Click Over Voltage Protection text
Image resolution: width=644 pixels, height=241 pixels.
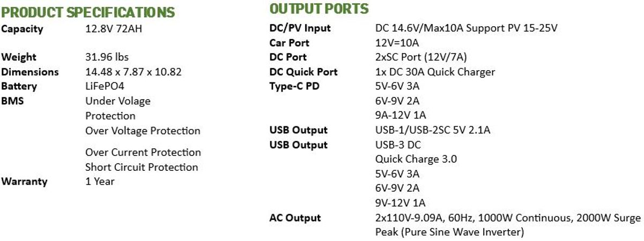[x=143, y=131]
